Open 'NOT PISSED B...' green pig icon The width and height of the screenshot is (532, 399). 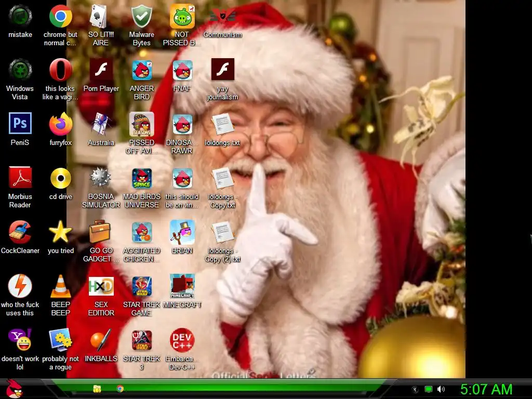pyautogui.click(x=182, y=16)
